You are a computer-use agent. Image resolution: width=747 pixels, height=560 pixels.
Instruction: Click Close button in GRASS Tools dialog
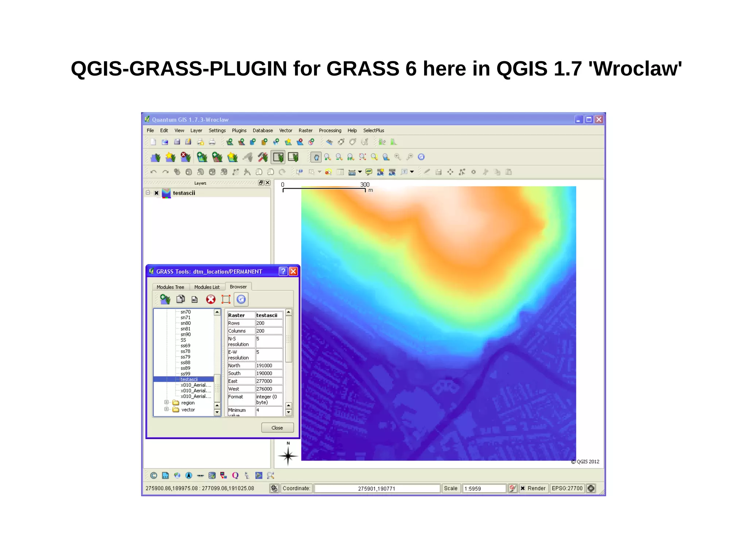[x=277, y=428]
